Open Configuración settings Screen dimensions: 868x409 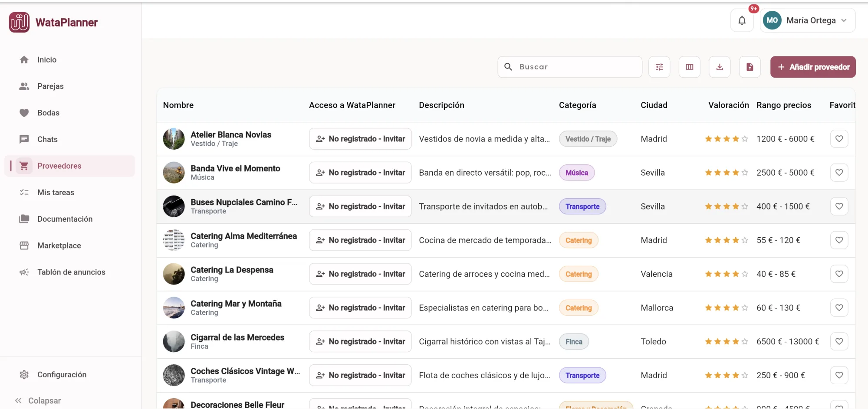69,375
